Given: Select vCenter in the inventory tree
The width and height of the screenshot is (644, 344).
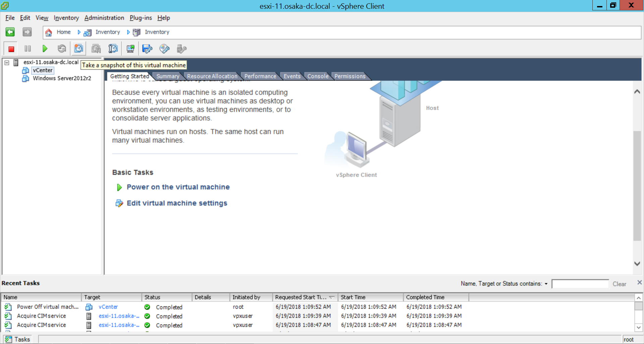Looking at the screenshot, I should [x=43, y=70].
